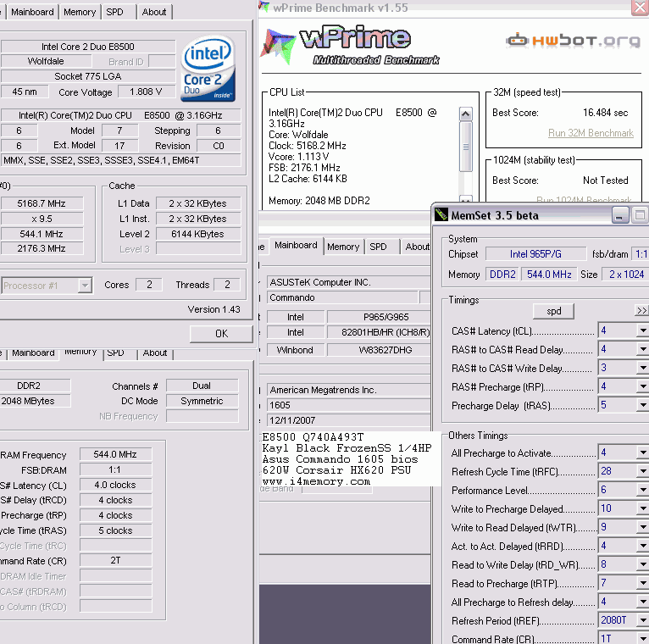Click the spd button in MemSet
Image resolution: width=649 pixels, height=644 pixels.
click(x=554, y=311)
